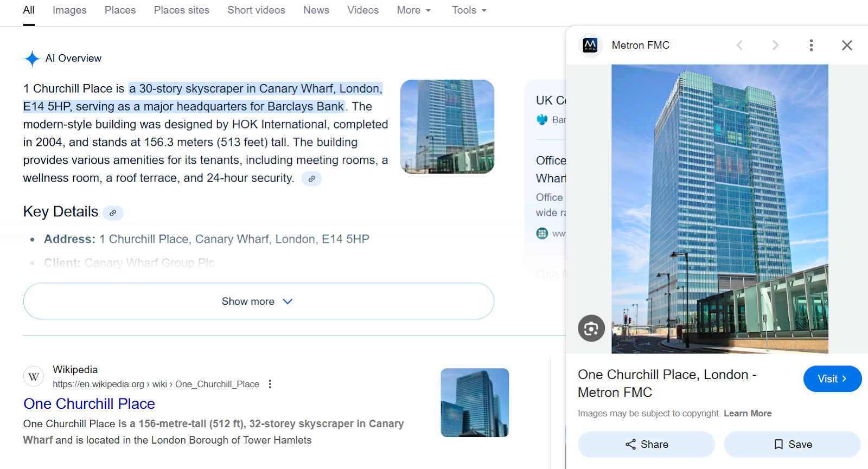The width and height of the screenshot is (868, 469).
Task: Open the Wikipedia result's three-dot options menu
Action: click(x=270, y=384)
